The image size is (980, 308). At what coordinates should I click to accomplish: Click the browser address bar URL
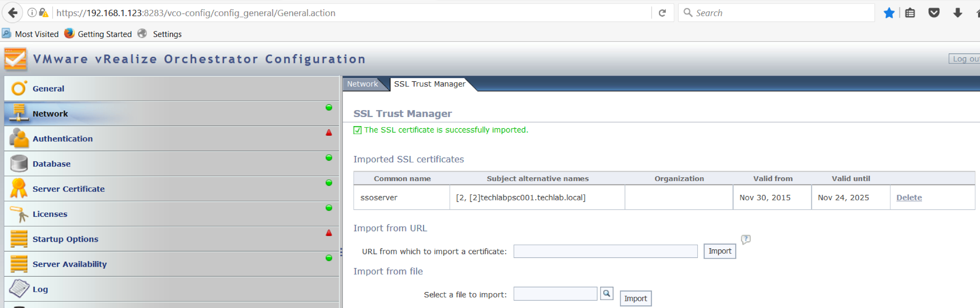click(196, 13)
